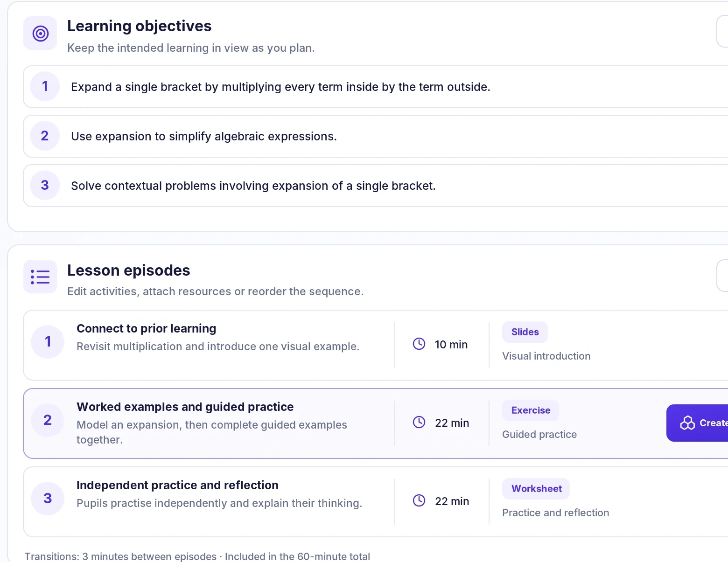The image size is (728, 562).
Task: Click 'Keep the intended learning in view' subtitle
Action: [x=191, y=48]
